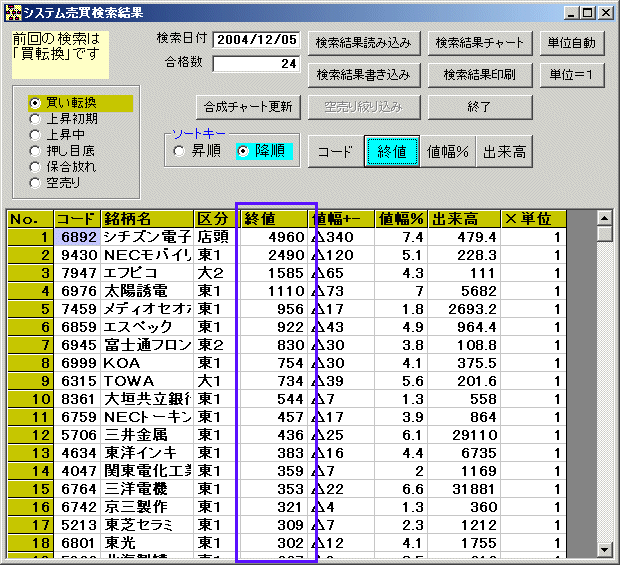This screenshot has height=565, width=620.
Task: Click the 単位自動 button
Action: (x=572, y=43)
